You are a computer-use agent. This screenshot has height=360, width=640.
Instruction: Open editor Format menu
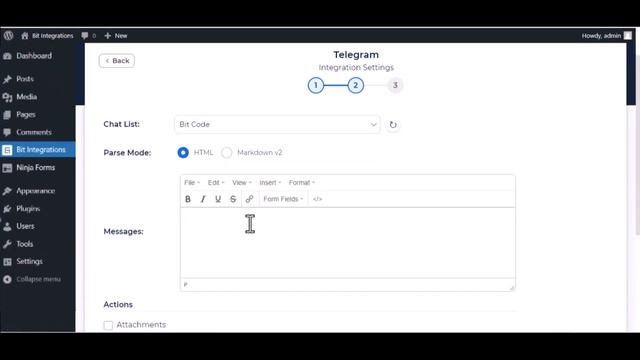302,182
